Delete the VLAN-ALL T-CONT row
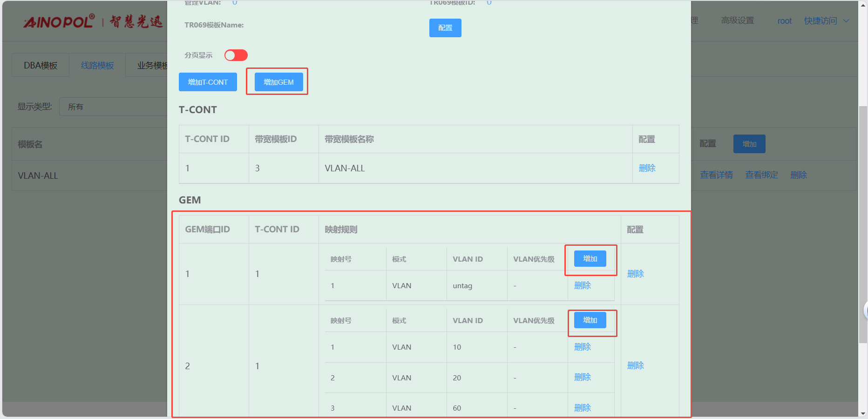The width and height of the screenshot is (868, 419). coord(647,168)
